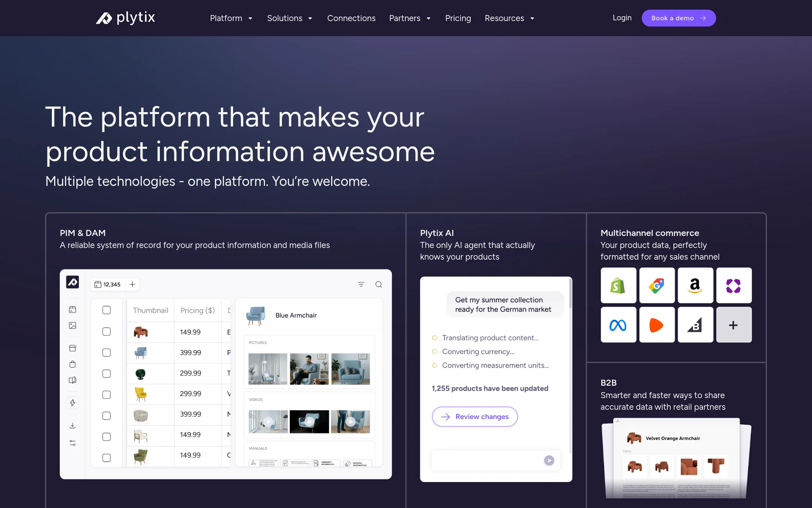The width and height of the screenshot is (812, 508).
Task: Click the AI chat panel scrollbar
Action: [570, 294]
